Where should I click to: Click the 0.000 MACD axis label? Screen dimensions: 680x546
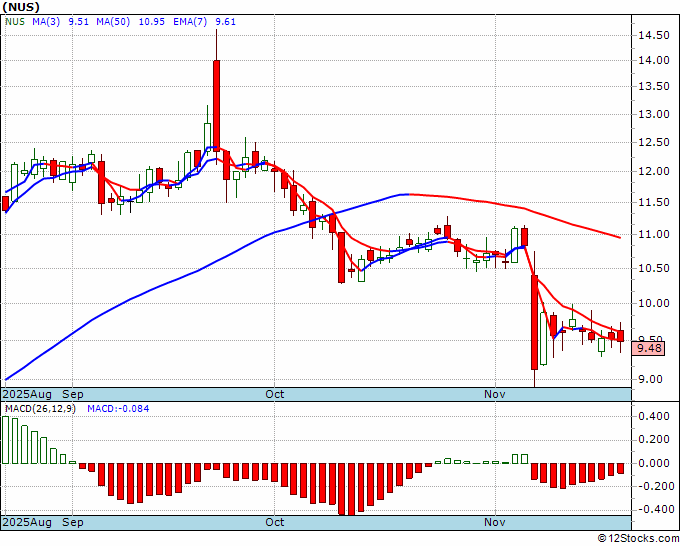point(654,463)
